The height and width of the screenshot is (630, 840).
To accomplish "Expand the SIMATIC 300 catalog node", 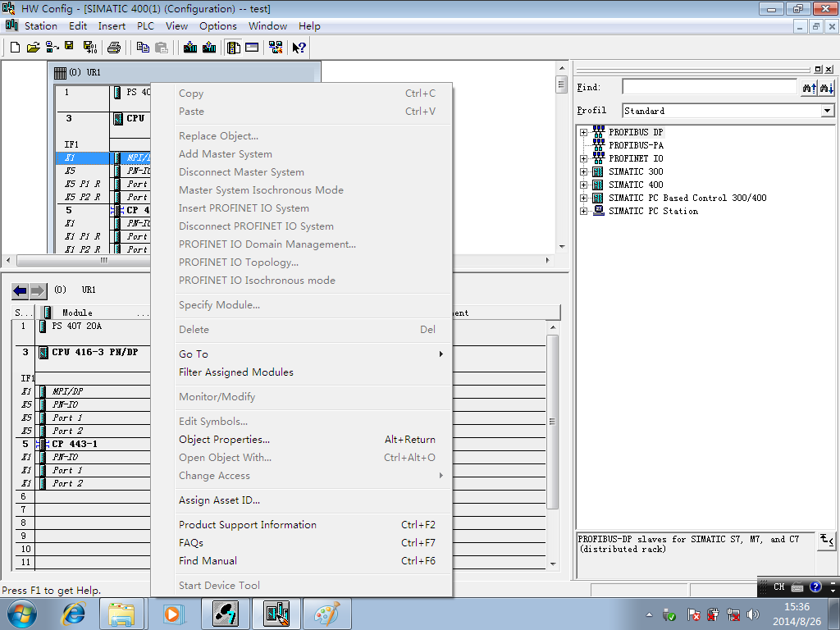I will point(583,172).
